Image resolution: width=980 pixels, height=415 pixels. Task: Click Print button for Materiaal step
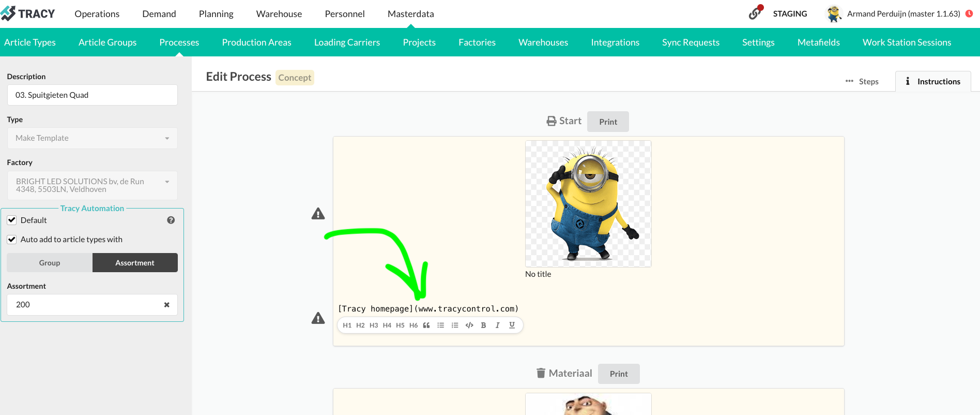coord(619,374)
